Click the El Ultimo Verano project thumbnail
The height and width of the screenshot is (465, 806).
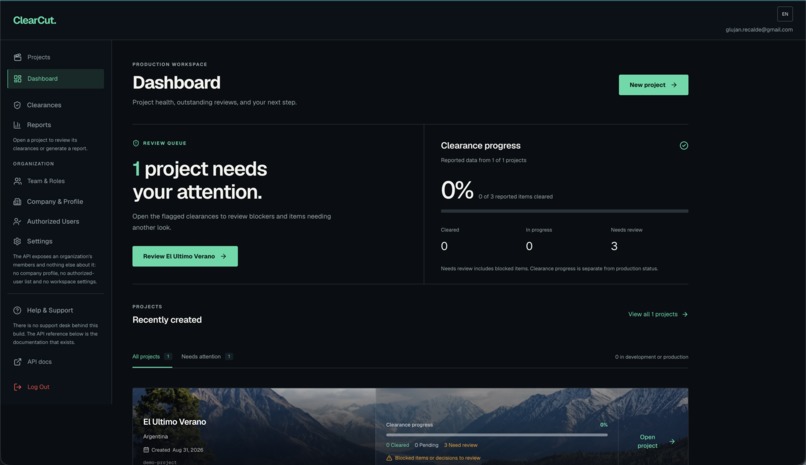point(254,426)
